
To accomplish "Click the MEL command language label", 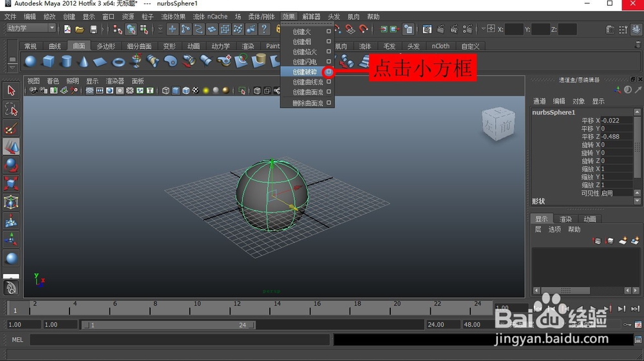I will point(17,340).
